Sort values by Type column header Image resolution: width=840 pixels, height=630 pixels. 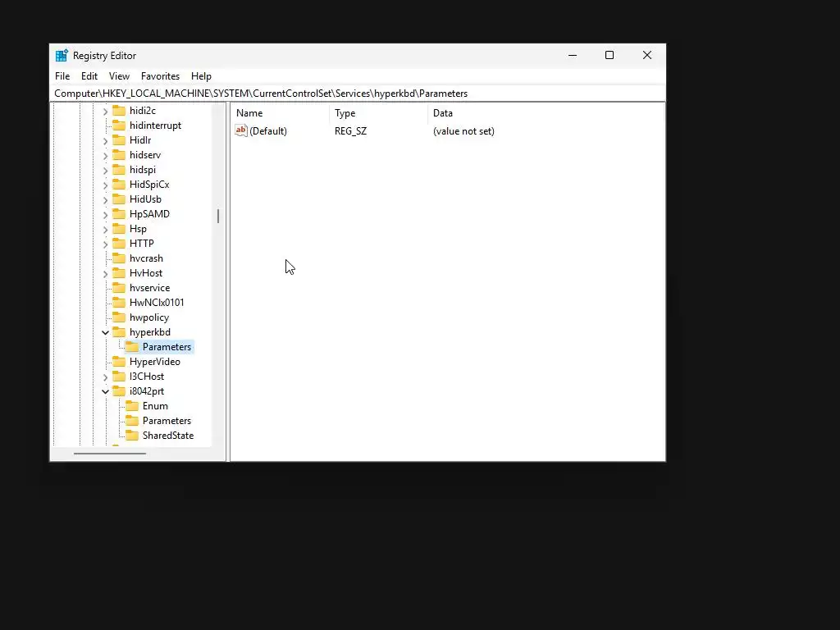pos(379,113)
